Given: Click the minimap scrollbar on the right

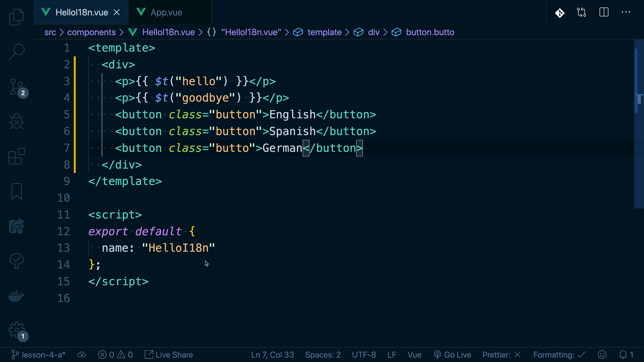Looking at the screenshot, I should click(639, 124).
